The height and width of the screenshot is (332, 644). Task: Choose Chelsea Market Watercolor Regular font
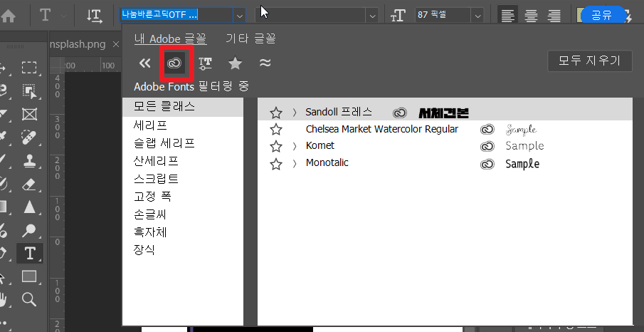tap(381, 129)
